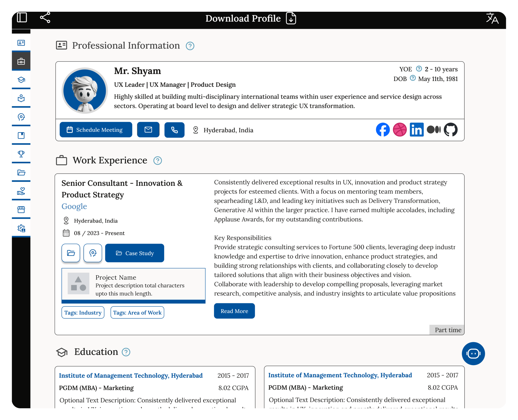Viewport: 518px width, 420px height.
Task: Click the Schedule Meeting button
Action: (x=96, y=130)
